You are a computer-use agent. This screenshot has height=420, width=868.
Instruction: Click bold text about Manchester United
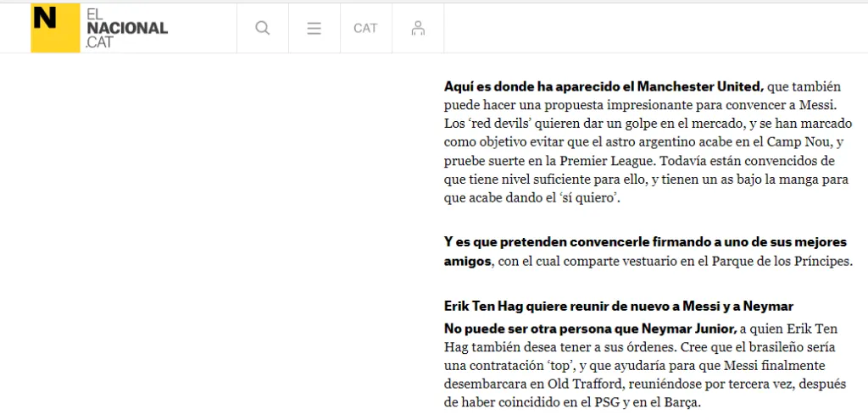(604, 86)
